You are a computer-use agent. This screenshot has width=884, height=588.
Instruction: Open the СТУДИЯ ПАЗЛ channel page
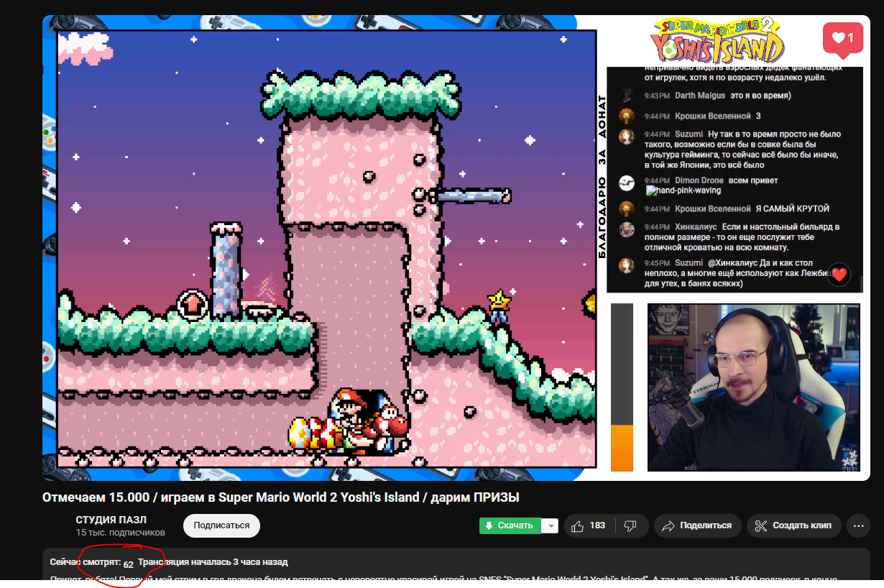(111, 520)
